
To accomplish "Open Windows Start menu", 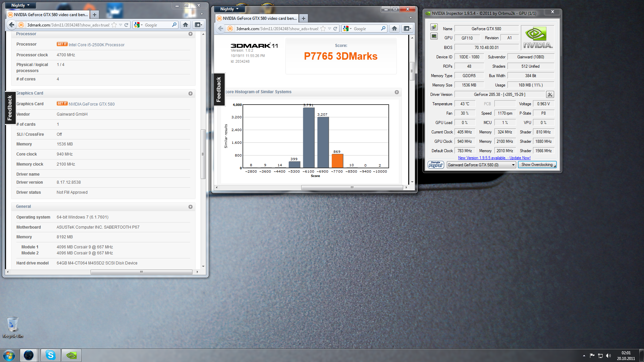I will point(9,355).
